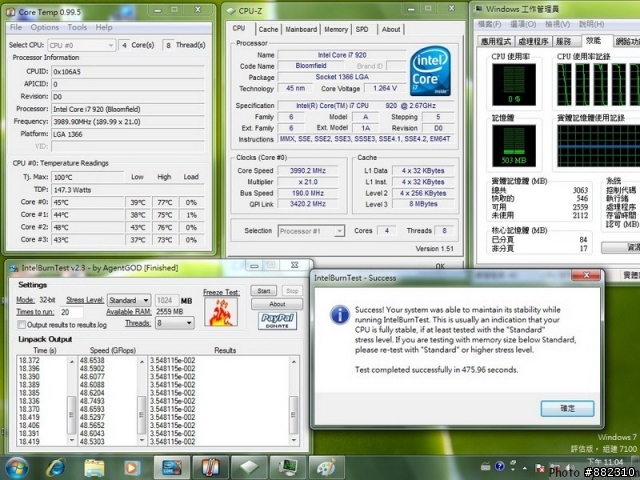Toggle Output results to results log checkbox
Screen dimensions: 640x480
click(21, 325)
